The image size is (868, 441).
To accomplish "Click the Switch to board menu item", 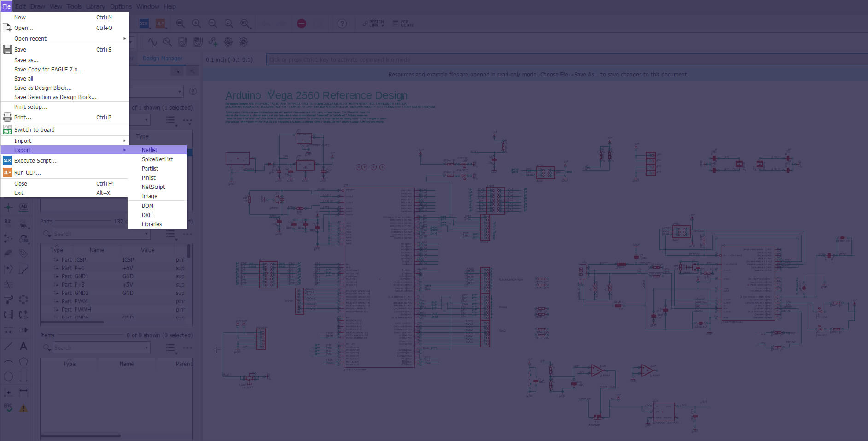I will pos(64,129).
